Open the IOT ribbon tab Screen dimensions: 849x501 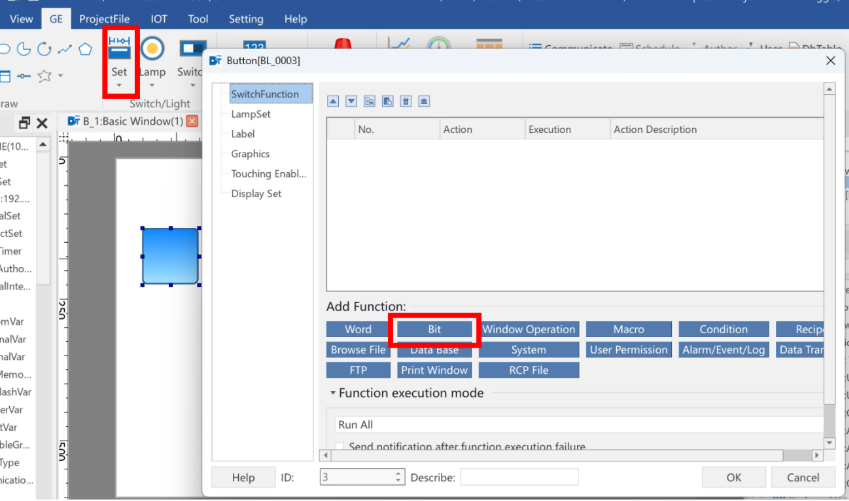coord(159,19)
